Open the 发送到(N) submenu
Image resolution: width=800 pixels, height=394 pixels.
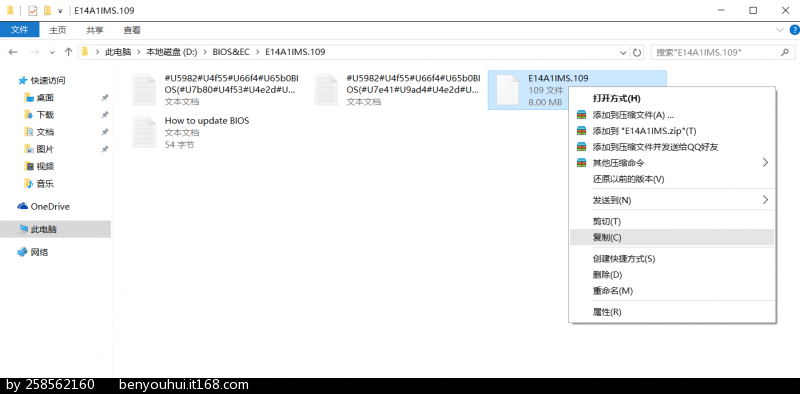[x=672, y=200]
